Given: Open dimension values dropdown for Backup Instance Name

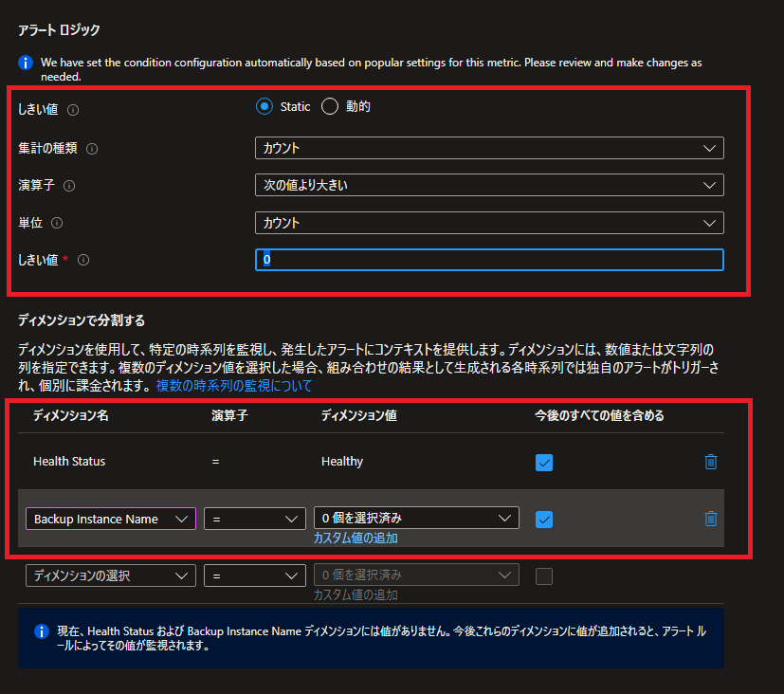Looking at the screenshot, I should [x=416, y=518].
